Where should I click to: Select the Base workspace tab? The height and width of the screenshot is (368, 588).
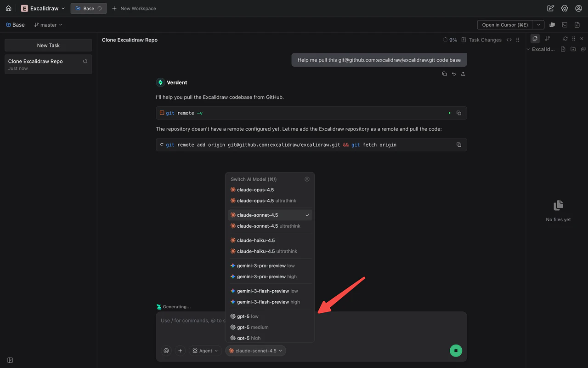point(89,8)
